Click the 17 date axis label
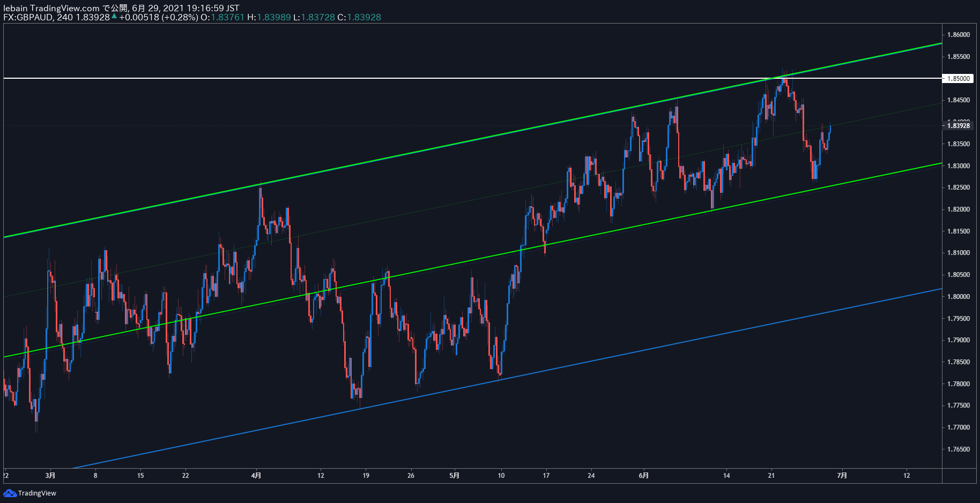This screenshot has height=503, width=980. [x=546, y=475]
